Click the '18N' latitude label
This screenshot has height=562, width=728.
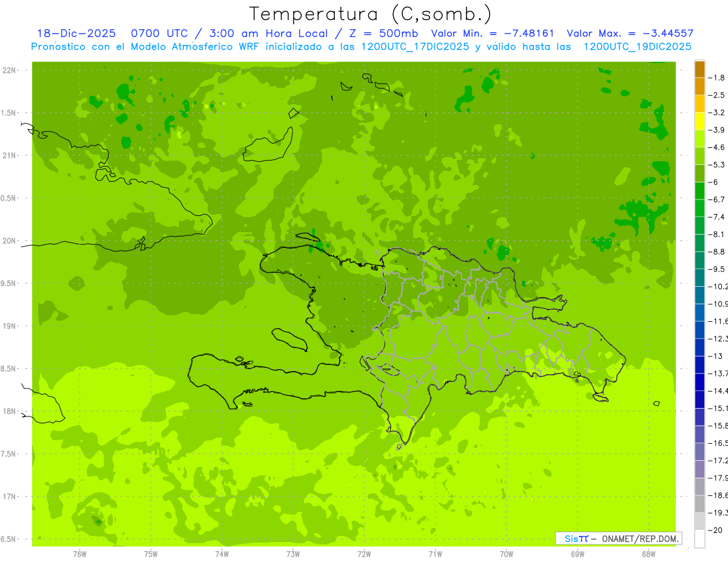(10, 411)
